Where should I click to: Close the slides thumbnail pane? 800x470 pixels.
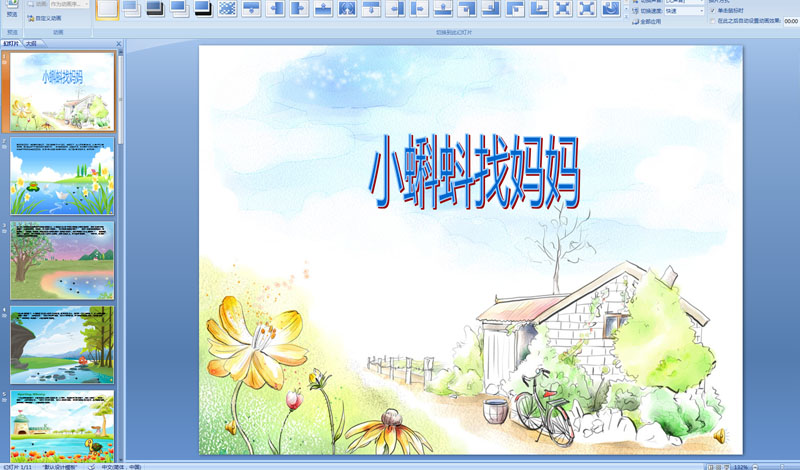coord(119,44)
